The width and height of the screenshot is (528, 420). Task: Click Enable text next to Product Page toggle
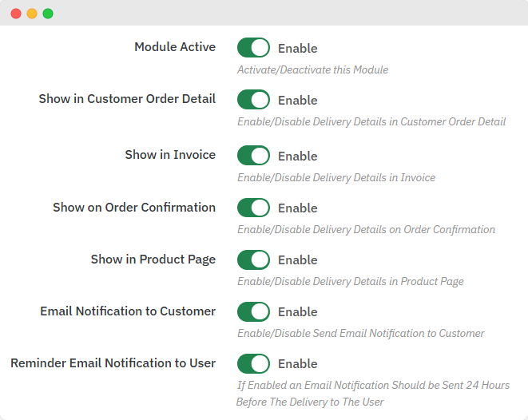297,260
